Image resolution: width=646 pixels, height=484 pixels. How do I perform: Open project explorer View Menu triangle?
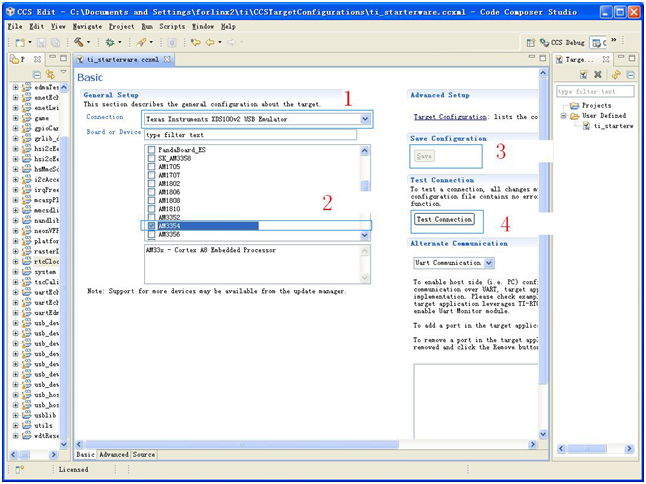(x=63, y=72)
